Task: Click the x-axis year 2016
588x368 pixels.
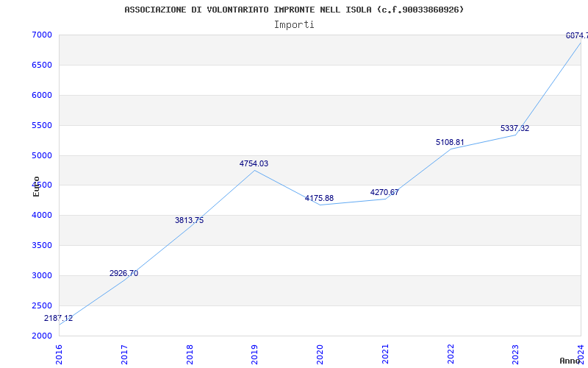Action: click(60, 354)
